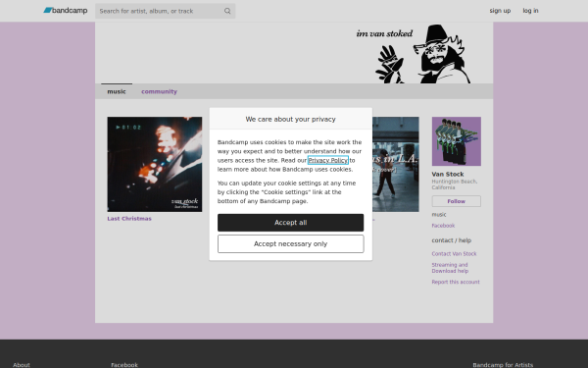Click Contact Van Stock link
This screenshot has width=588, height=368.
click(454, 254)
